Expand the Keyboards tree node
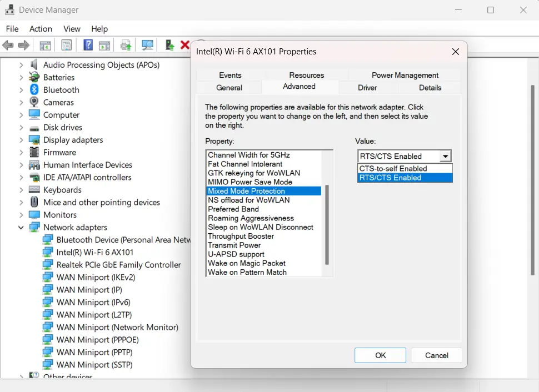539x392 pixels. pyautogui.click(x=21, y=190)
